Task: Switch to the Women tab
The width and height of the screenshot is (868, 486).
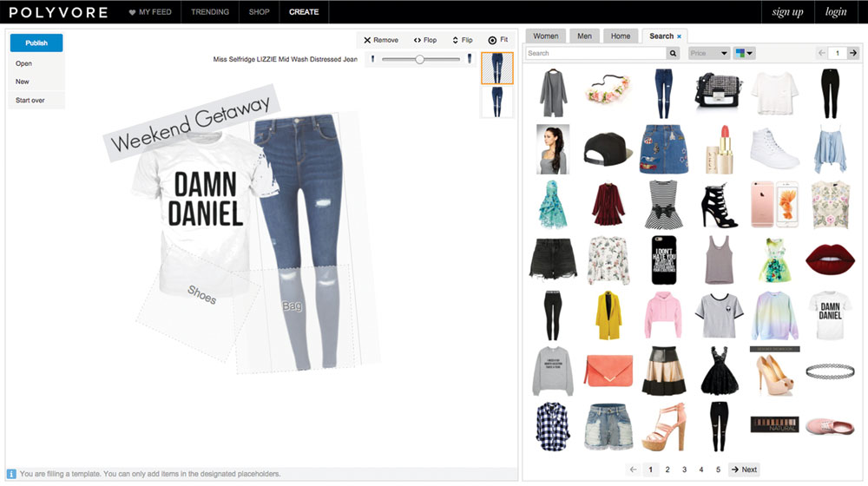Action: click(546, 36)
